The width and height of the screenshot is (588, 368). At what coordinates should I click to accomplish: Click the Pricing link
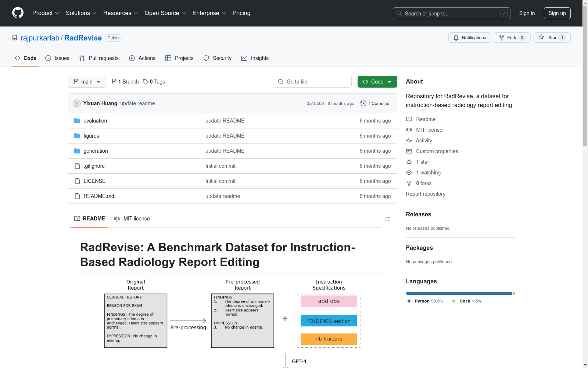pos(241,13)
